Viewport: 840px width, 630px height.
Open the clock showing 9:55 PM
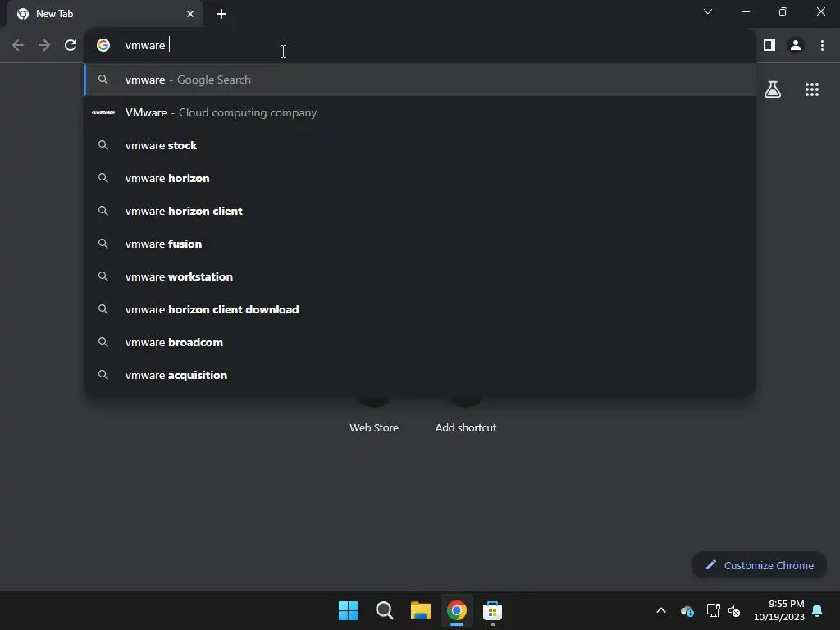click(x=779, y=610)
